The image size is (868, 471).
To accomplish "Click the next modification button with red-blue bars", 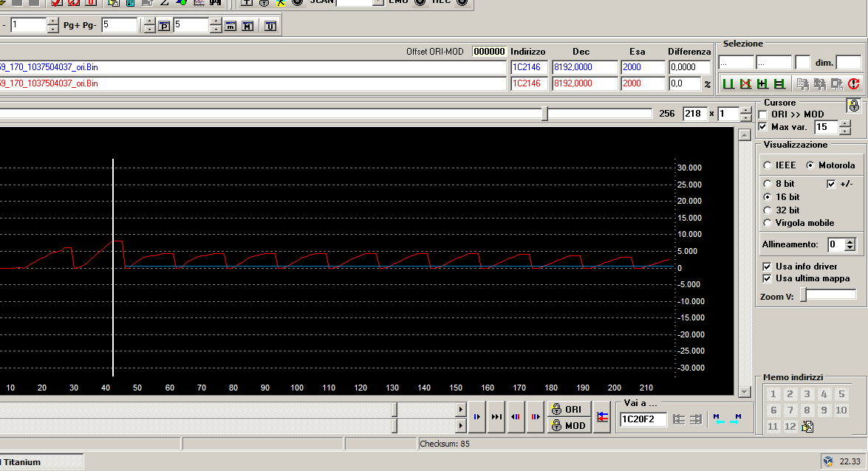I will coord(536,417).
